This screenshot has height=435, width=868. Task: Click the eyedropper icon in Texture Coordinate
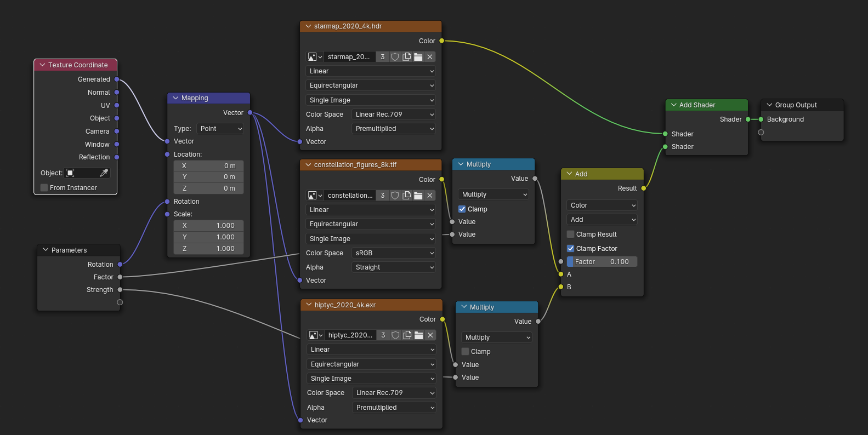[x=104, y=173]
